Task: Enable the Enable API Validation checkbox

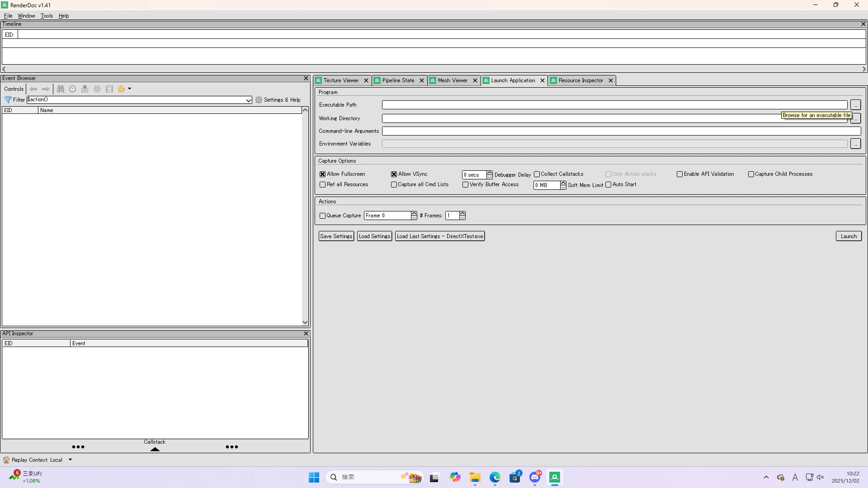Action: click(679, 174)
